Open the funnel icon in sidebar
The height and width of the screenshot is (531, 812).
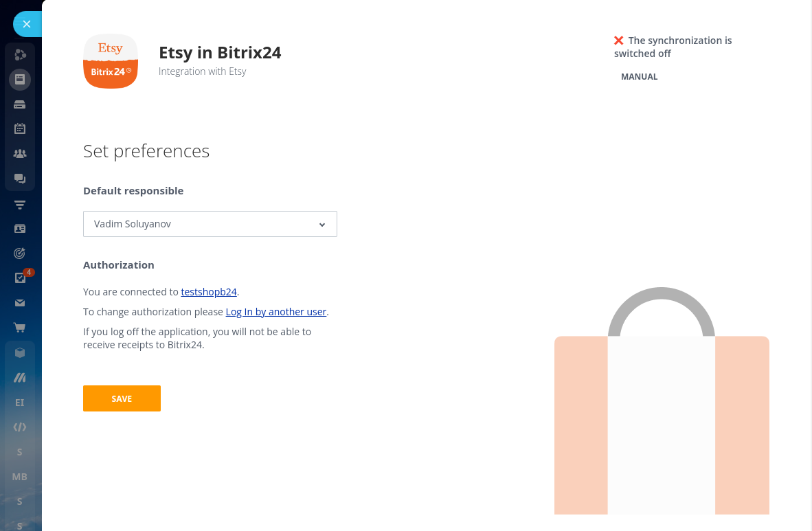click(x=20, y=204)
